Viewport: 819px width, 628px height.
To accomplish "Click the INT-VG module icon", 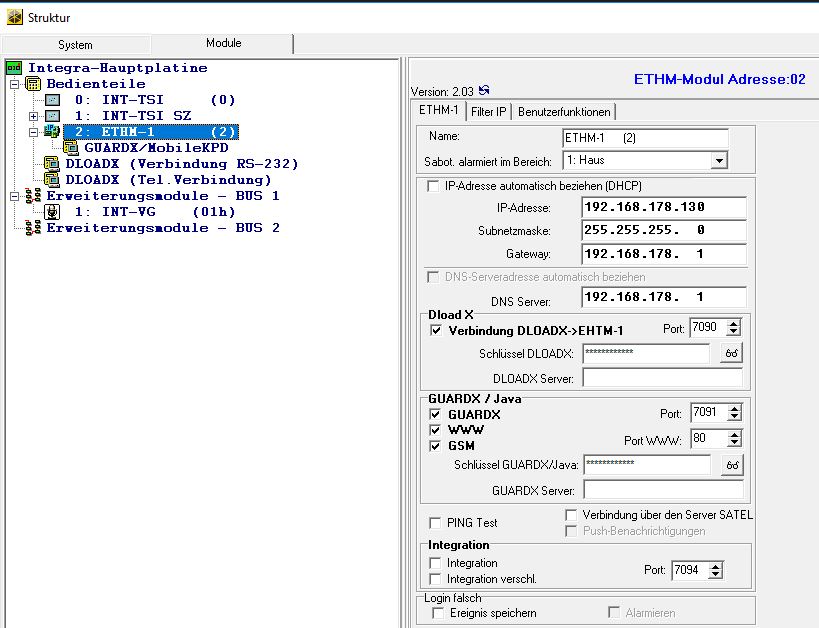I will 52,212.
